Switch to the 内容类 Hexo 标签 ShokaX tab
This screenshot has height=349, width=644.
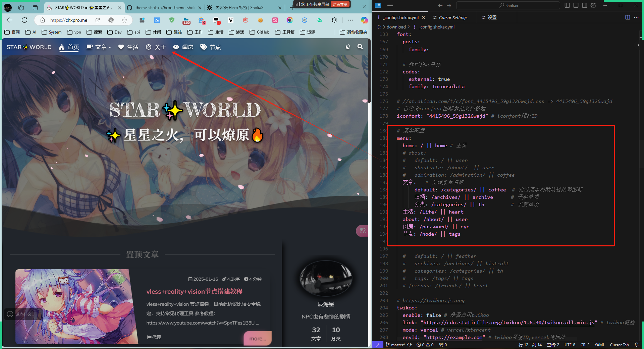pos(244,7)
